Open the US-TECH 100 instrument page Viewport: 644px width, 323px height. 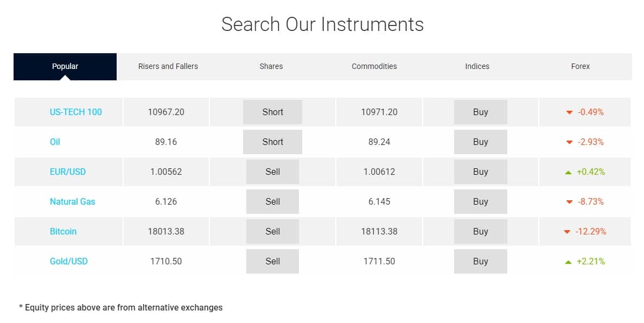75,112
